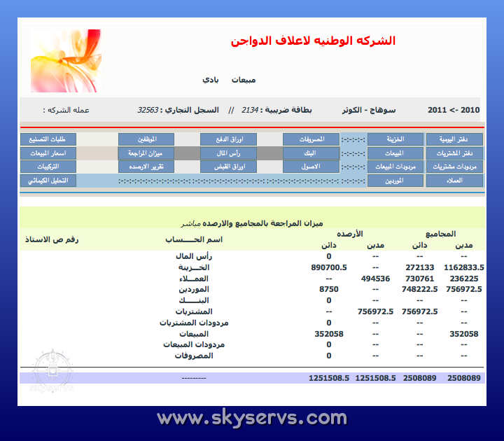
Task: Click the المصروفات (expenses) button
Action: point(311,139)
